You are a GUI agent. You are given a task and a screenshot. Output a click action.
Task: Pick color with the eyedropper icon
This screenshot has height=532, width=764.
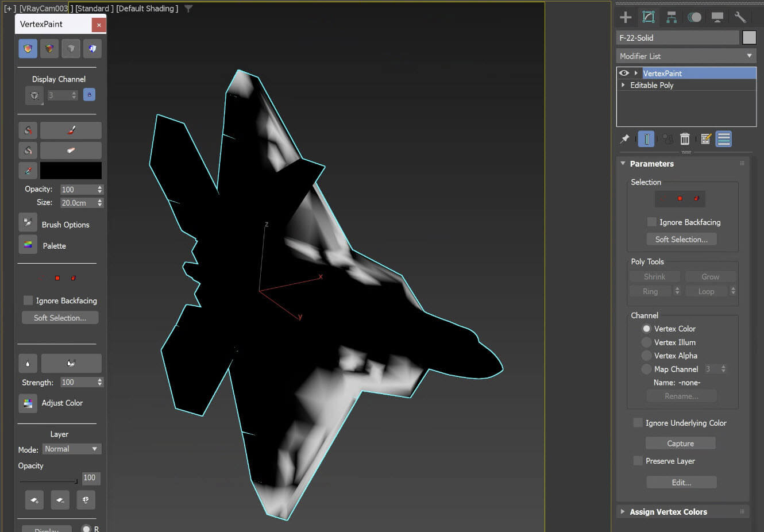click(x=28, y=171)
